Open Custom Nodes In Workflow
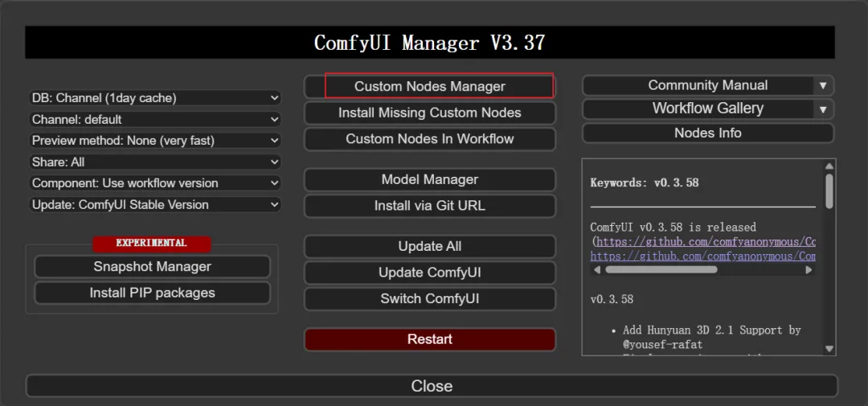Screen dimensions: 868x406 coord(429,139)
